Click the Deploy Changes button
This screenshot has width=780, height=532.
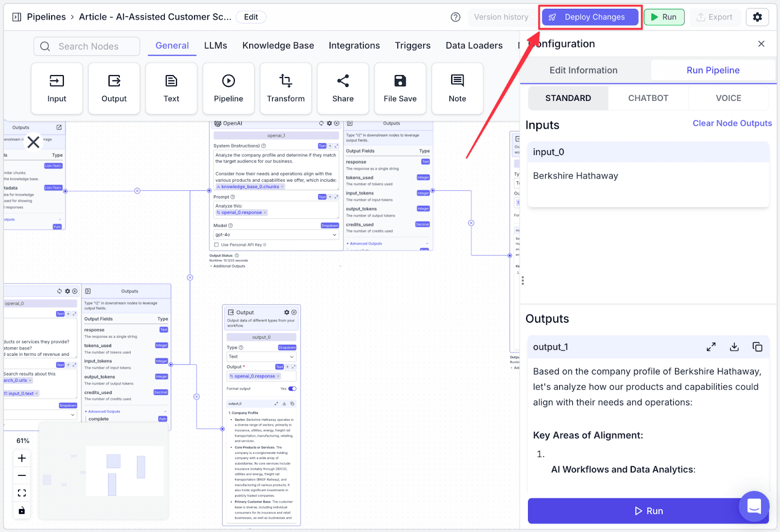pyautogui.click(x=590, y=17)
